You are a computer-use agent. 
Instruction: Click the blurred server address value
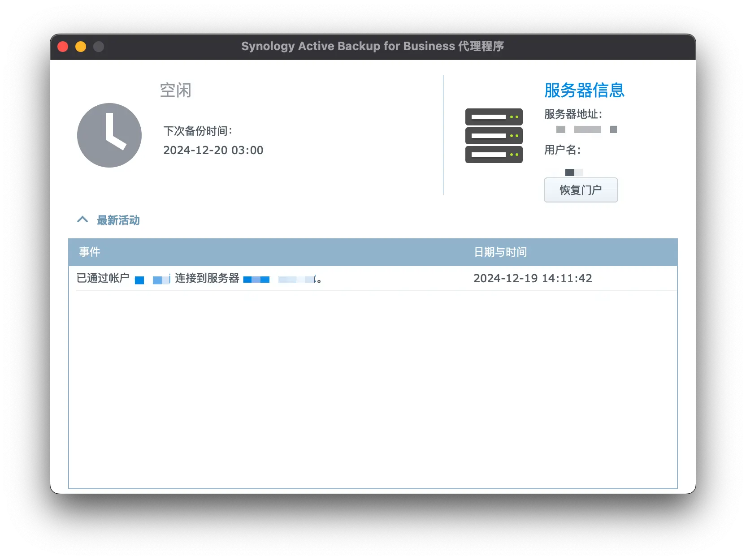[x=586, y=129]
